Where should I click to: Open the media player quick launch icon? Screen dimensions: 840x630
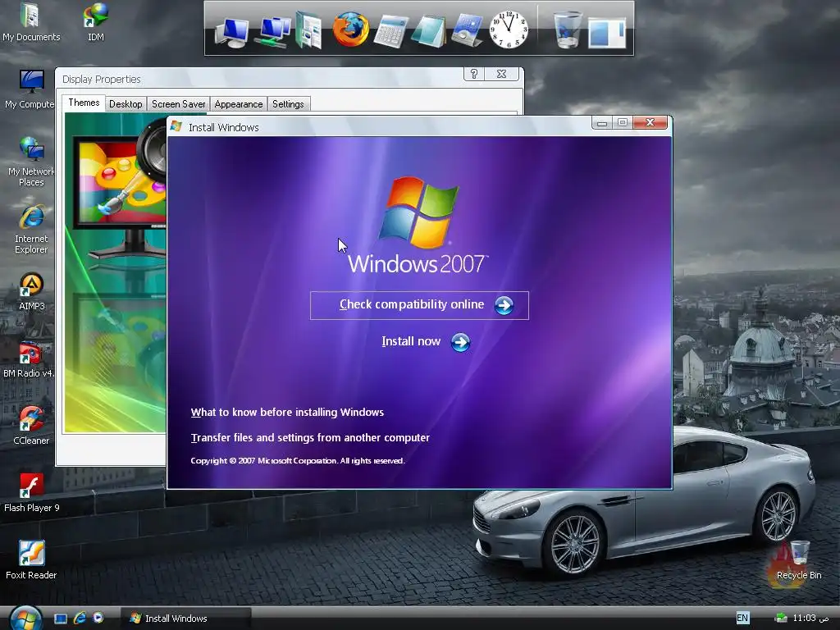pos(98,618)
